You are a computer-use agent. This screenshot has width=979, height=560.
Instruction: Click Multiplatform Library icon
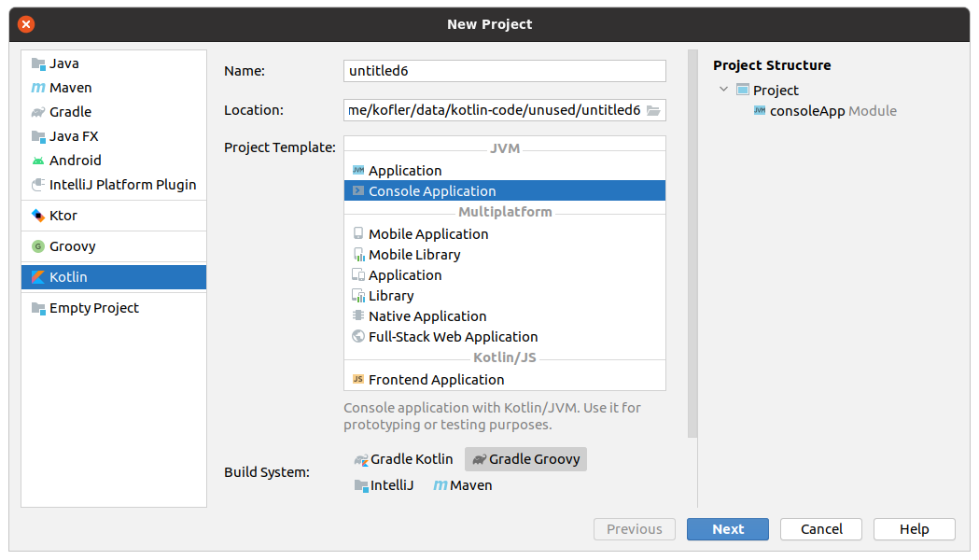coord(358,295)
